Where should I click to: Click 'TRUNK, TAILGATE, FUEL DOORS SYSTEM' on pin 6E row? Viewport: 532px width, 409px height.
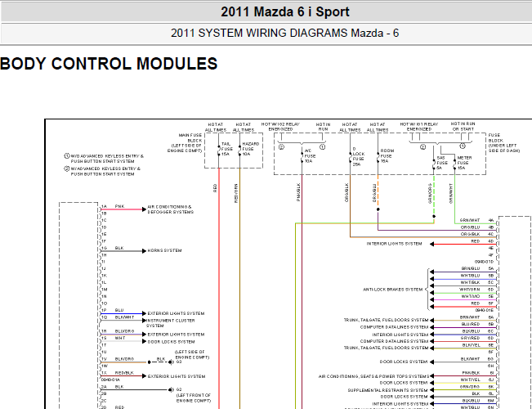(386, 348)
